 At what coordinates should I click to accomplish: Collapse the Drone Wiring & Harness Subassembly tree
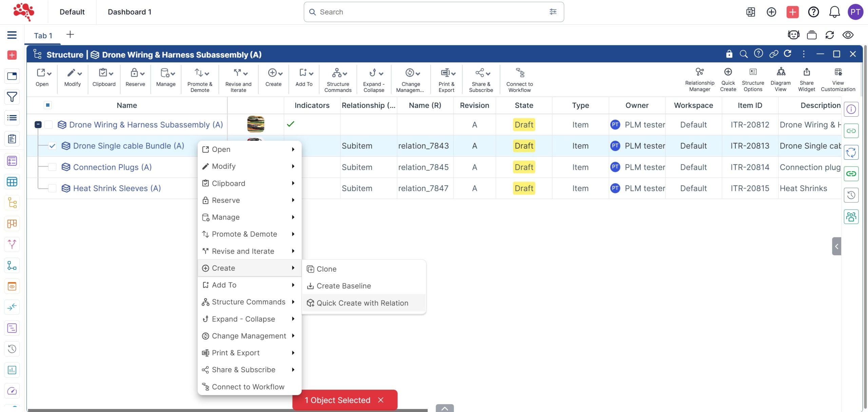coord(38,125)
